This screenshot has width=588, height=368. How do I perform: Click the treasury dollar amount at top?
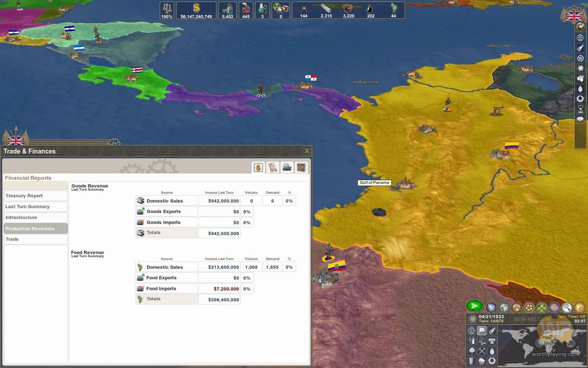pos(196,11)
